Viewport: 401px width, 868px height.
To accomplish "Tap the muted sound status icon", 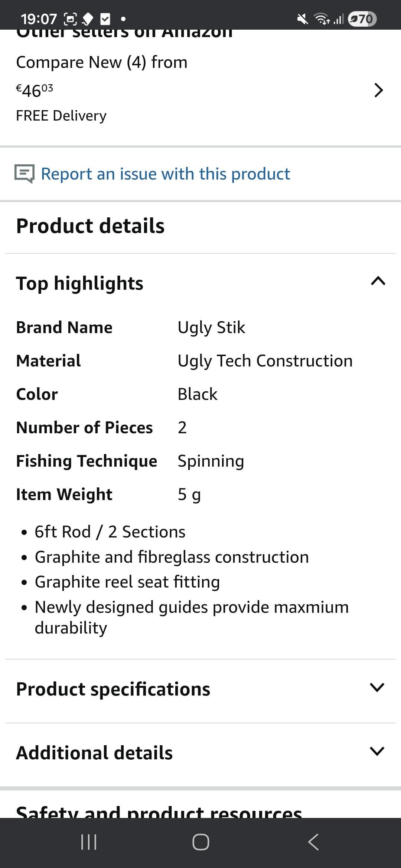I will [303, 19].
